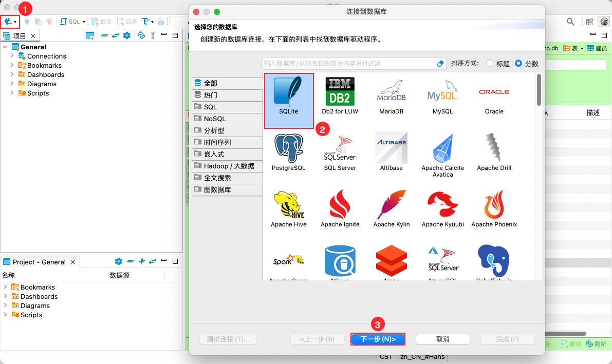Click the search magnifier in main toolbar
Image resolution: width=612 pixels, height=364 pixels.
(570, 22)
